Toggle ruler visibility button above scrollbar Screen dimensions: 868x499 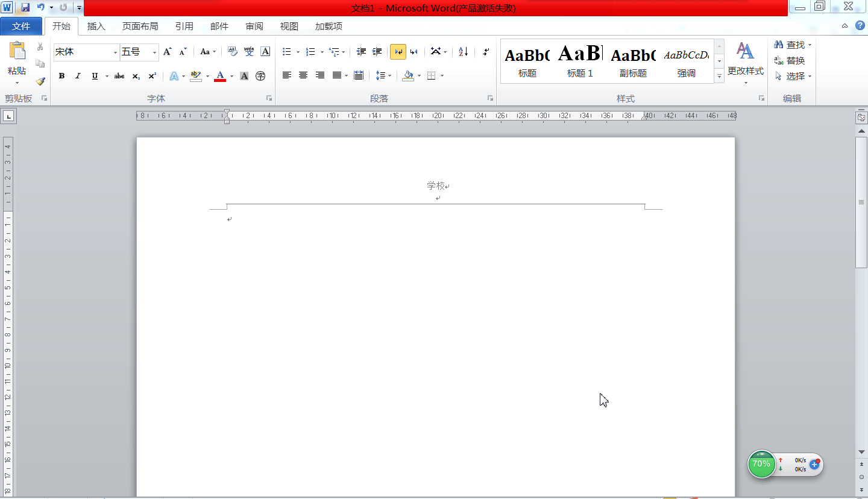pos(861,117)
